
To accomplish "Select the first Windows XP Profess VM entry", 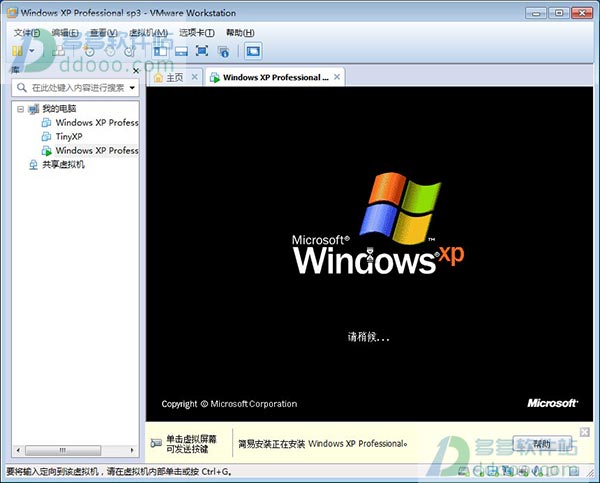I will (x=96, y=122).
